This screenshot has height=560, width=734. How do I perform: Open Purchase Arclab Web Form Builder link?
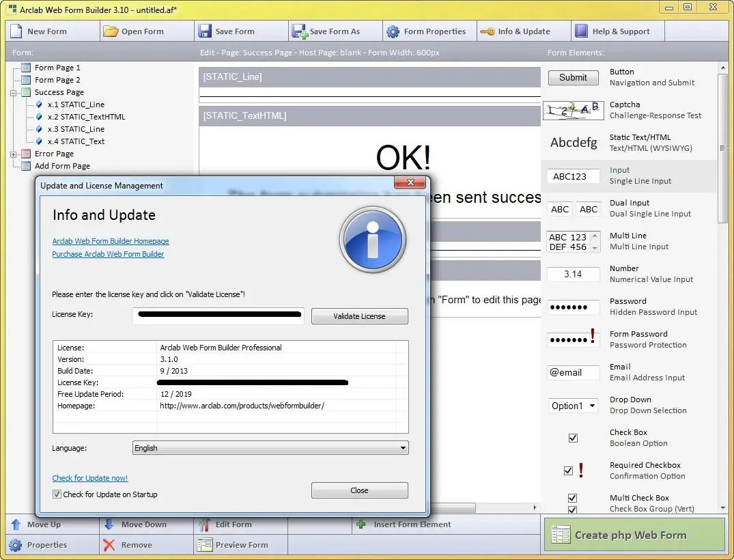click(x=108, y=254)
